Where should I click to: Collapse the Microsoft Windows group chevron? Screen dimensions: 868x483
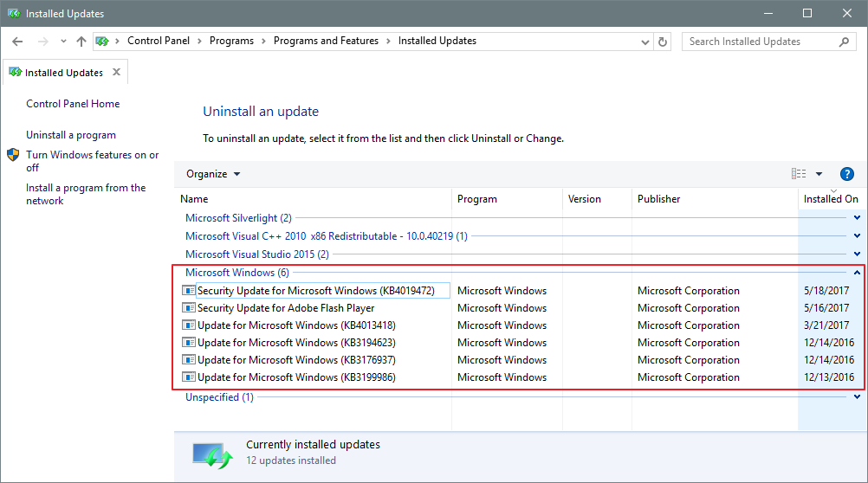point(857,272)
